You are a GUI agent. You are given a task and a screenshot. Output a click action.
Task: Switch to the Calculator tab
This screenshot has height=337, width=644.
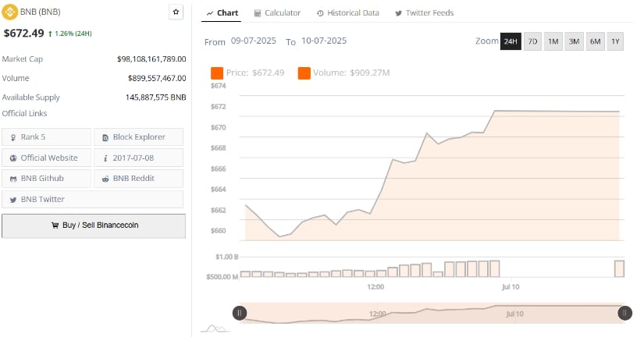click(277, 13)
